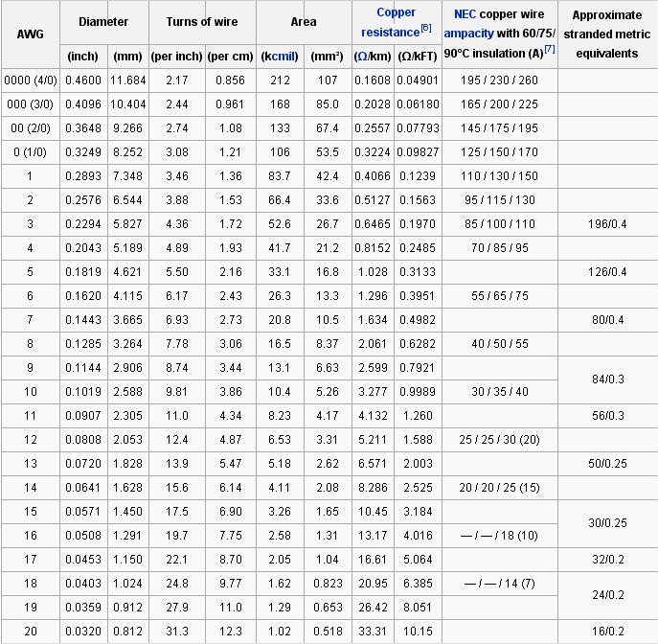Image resolution: width=658 pixels, height=644 pixels.
Task: Select the Diameter header
Action: click(103, 22)
